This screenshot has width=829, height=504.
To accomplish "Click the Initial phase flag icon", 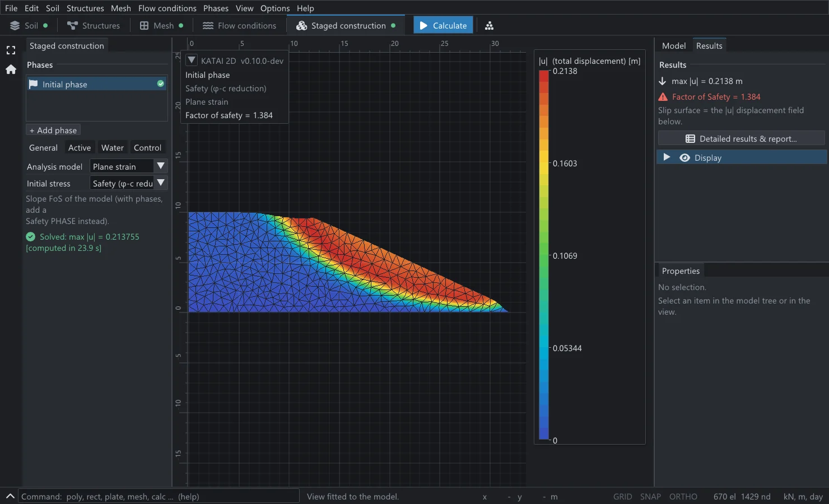I will (x=33, y=84).
